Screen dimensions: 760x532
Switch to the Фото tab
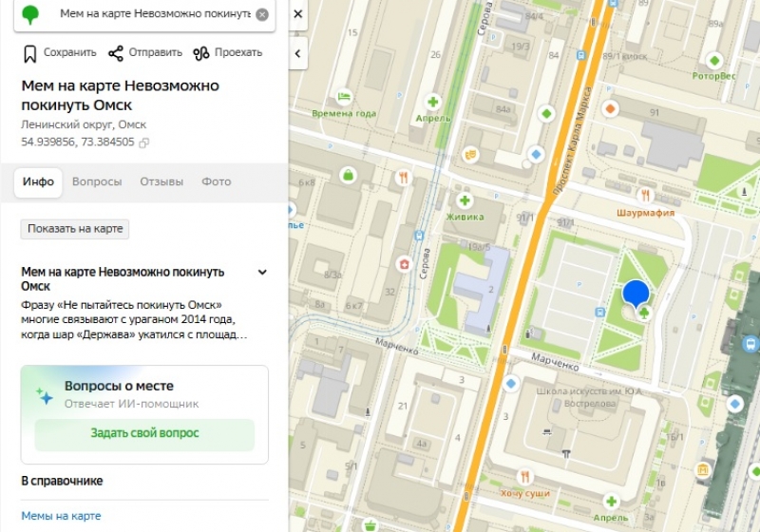216,182
